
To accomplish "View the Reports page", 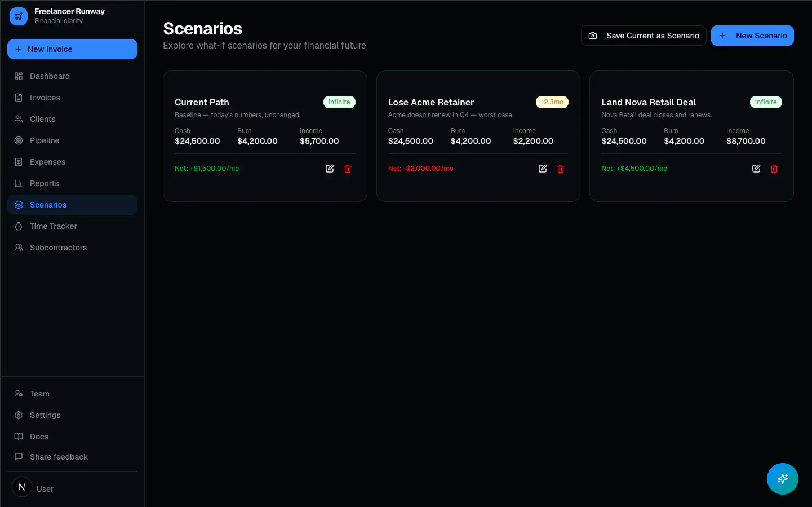I will pyautogui.click(x=72, y=183).
